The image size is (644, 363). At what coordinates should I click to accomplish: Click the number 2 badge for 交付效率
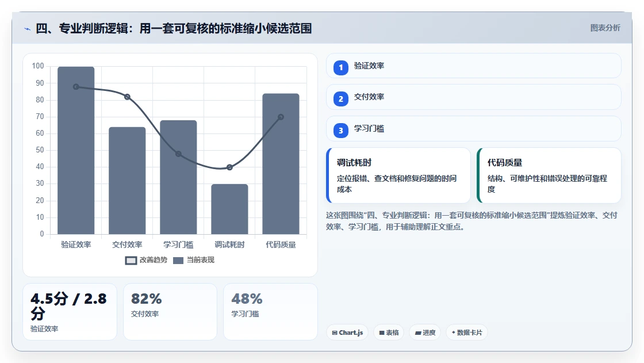(340, 99)
